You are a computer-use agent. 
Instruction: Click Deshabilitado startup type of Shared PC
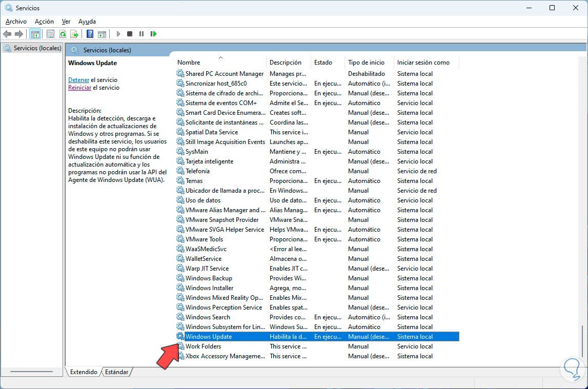click(367, 74)
